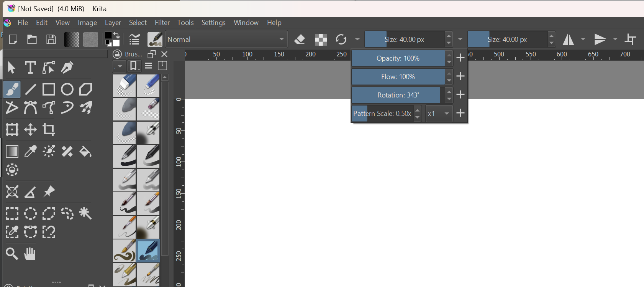644x287 pixels.
Task: Toggle the Brush Presets docker lock
Action: coord(117,54)
